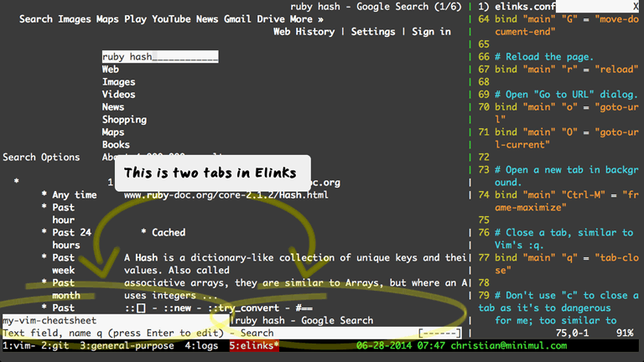Click the comment '# Open "Go to URL" dialog.'
Screen dimensions: 644x362
(x=566, y=95)
